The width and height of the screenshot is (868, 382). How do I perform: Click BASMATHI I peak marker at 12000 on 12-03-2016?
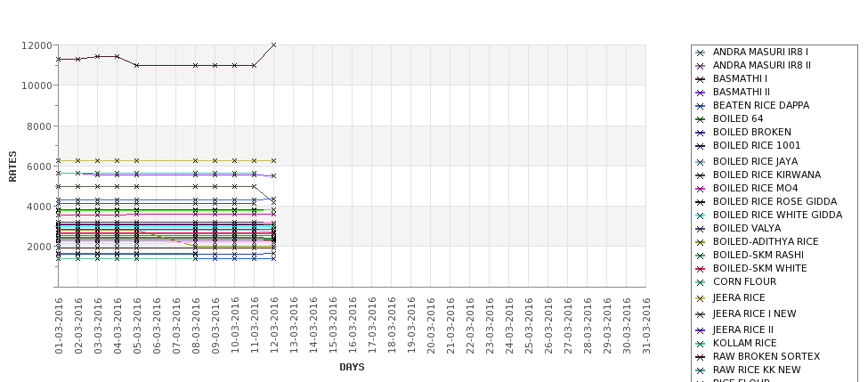click(x=273, y=45)
